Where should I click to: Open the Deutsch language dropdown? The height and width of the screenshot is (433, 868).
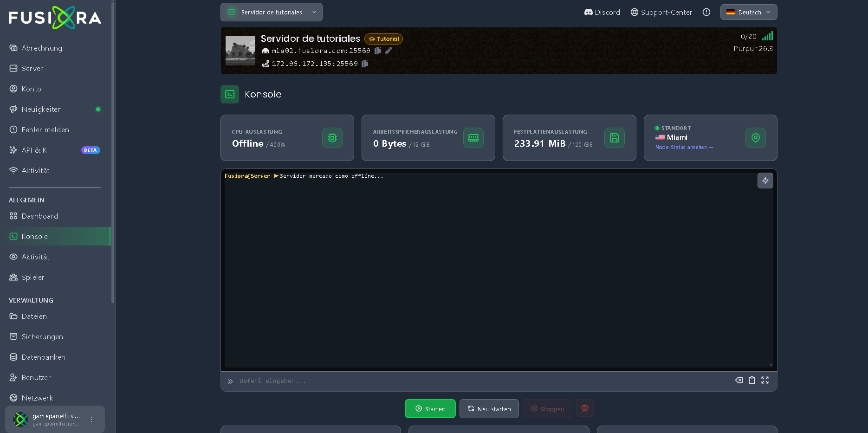click(749, 12)
